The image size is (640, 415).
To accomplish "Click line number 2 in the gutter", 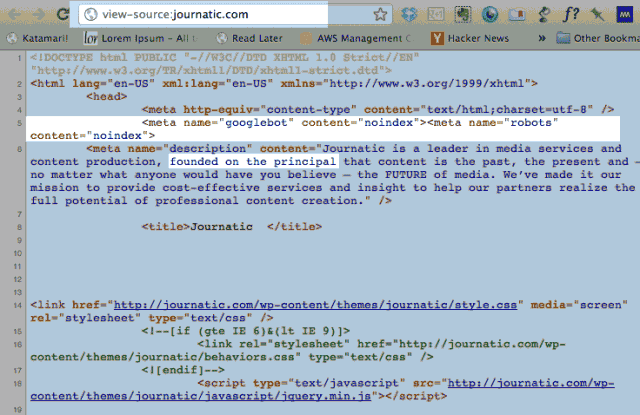I will coord(19,84).
